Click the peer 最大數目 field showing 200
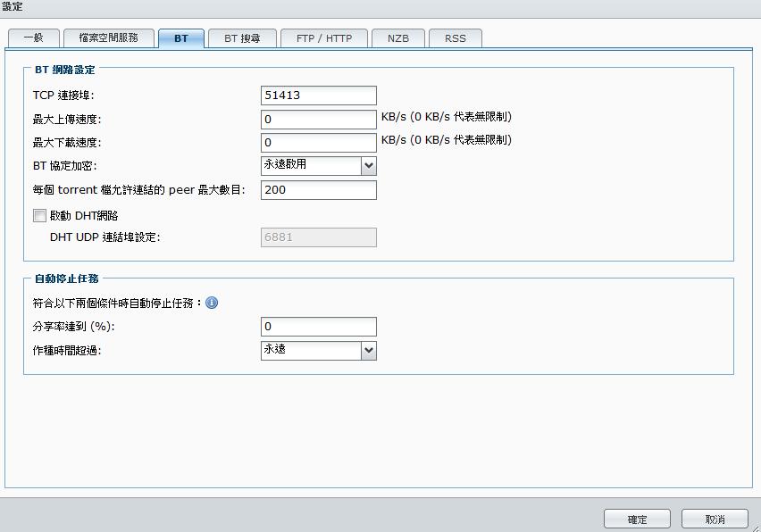The width and height of the screenshot is (761, 532). [319, 190]
